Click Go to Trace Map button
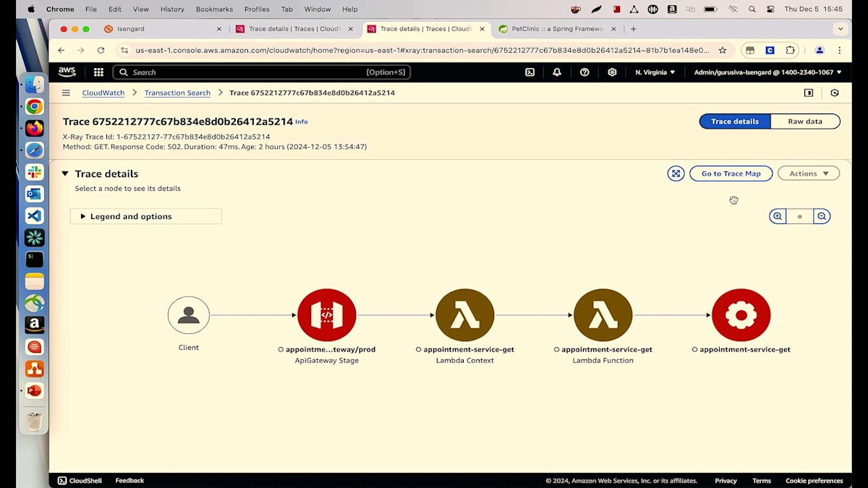The height and width of the screenshot is (488, 868). 731,174
